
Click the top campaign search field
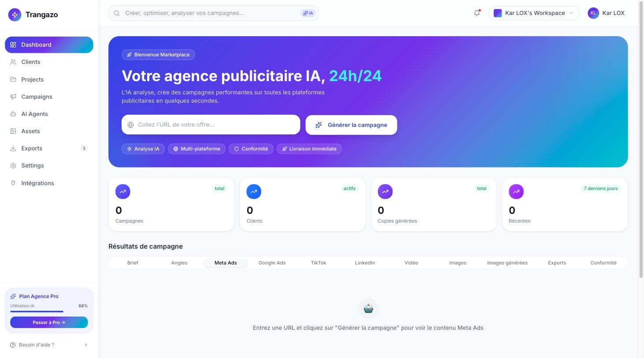tap(213, 13)
